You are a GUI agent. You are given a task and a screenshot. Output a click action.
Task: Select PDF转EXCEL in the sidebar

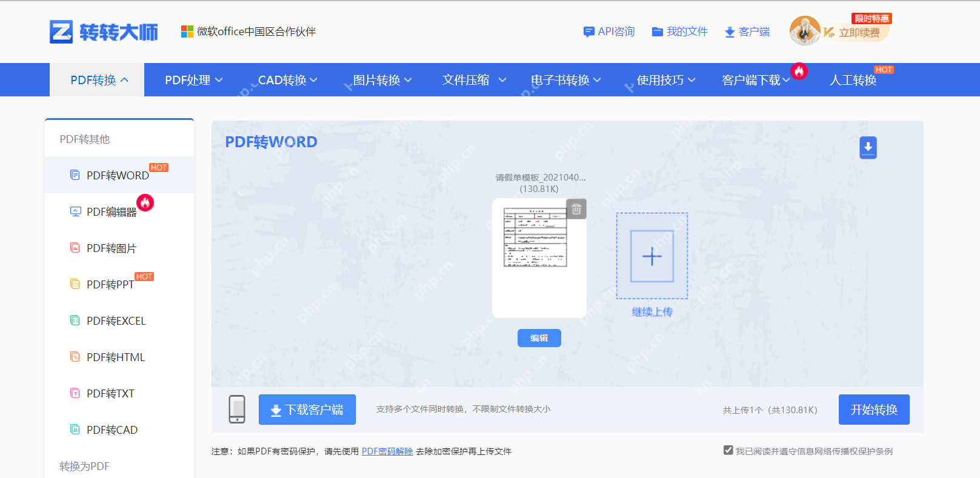(116, 321)
